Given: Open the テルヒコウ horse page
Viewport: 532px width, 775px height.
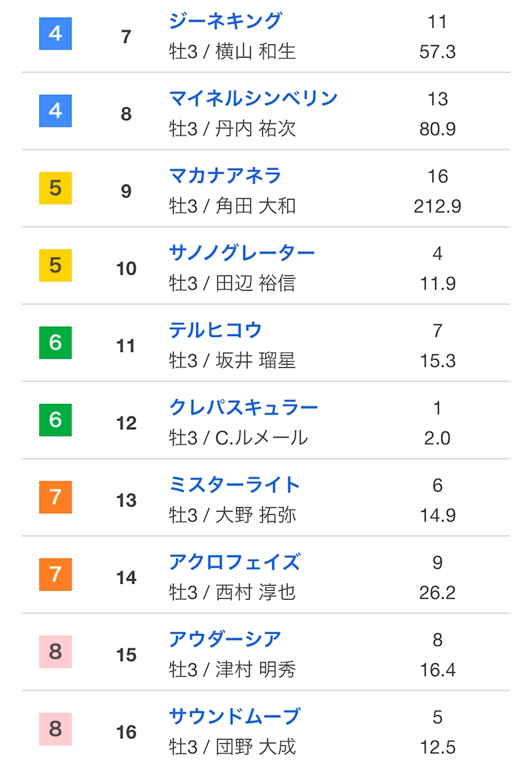Looking at the screenshot, I should [215, 330].
